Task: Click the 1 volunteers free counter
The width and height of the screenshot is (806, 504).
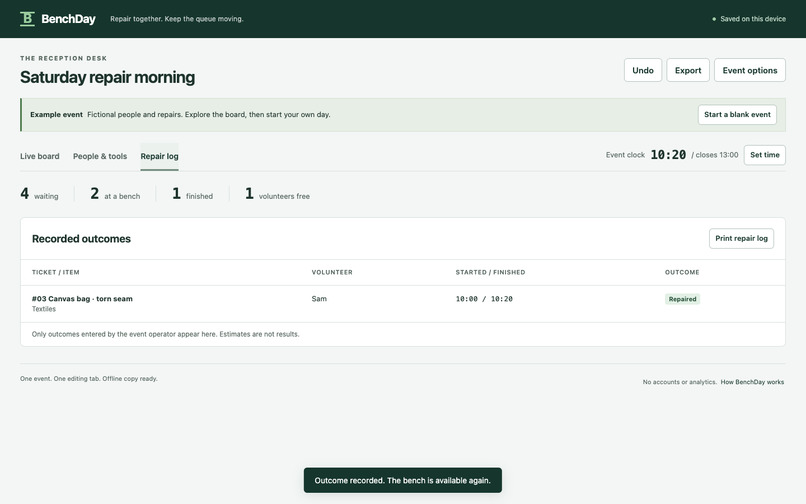Action: point(277,194)
